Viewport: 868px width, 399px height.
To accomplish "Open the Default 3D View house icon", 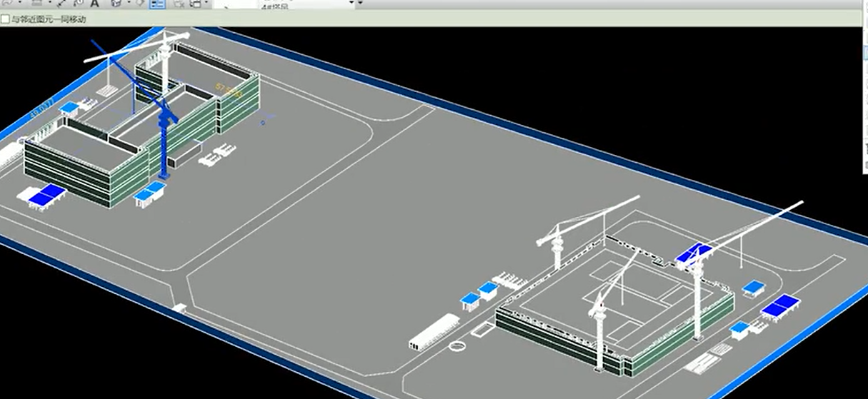I will coord(116,3).
